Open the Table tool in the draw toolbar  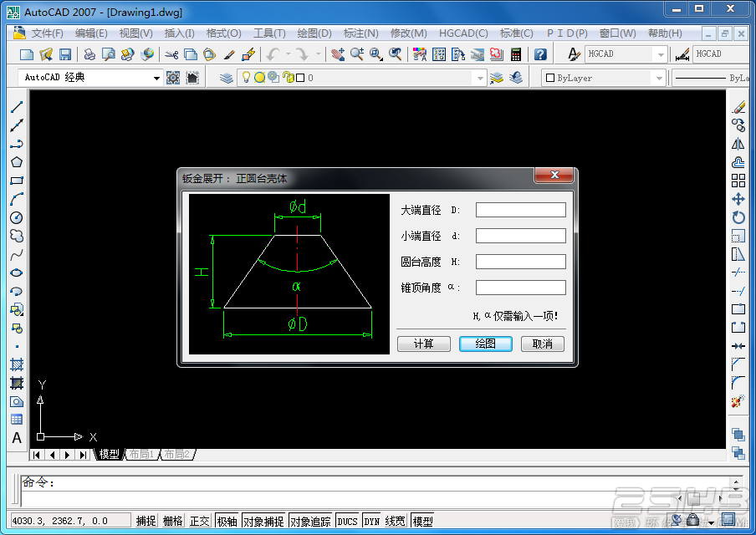[x=17, y=420]
